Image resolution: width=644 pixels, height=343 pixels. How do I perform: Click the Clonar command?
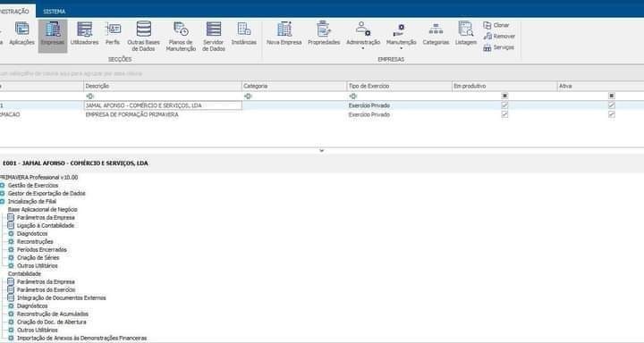pos(496,25)
